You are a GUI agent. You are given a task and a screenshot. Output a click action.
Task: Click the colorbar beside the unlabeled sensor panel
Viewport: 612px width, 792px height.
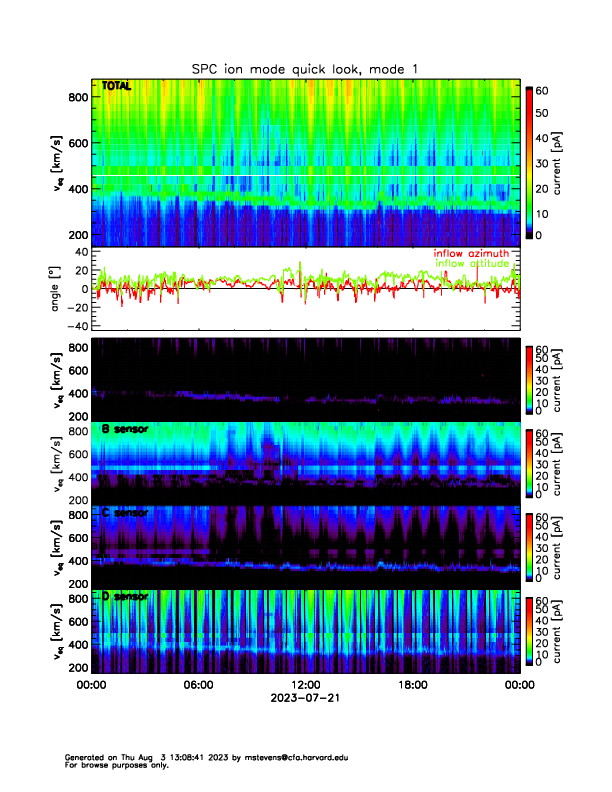[529, 375]
